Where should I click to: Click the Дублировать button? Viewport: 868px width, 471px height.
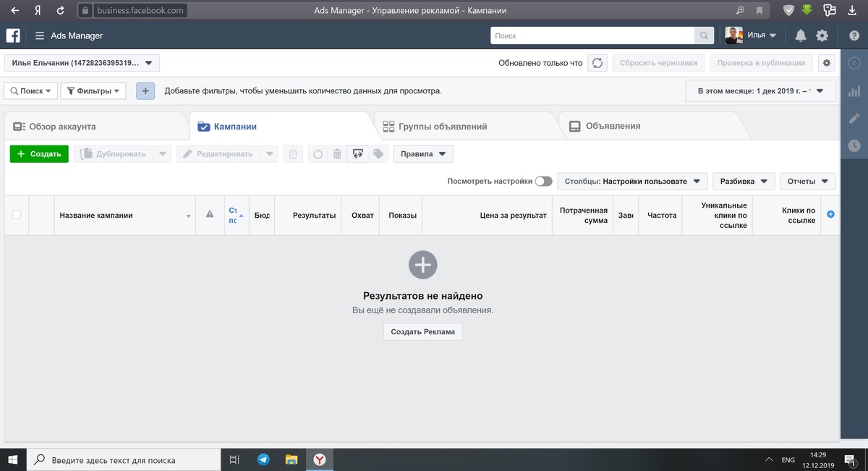point(114,154)
